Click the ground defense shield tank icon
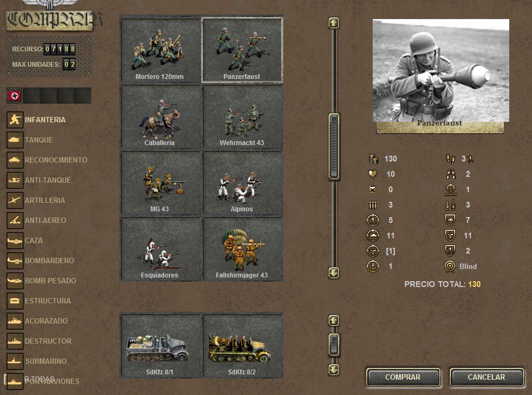Viewport: 532px width, 395px height. (450, 220)
